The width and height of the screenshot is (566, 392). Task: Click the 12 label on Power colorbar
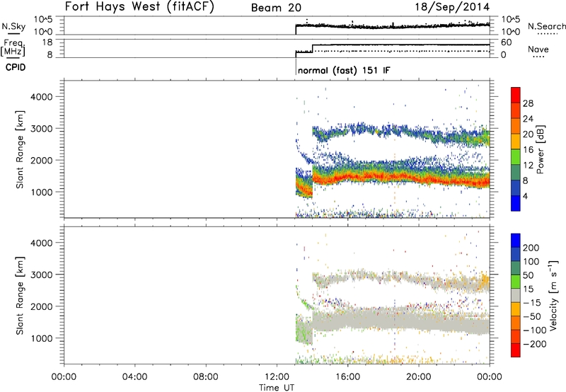[528, 165]
